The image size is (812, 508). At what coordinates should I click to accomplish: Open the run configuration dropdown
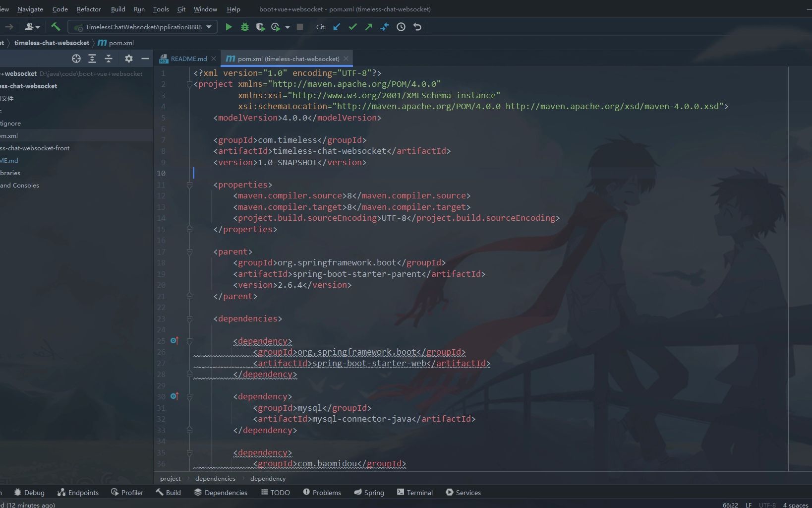tap(209, 27)
